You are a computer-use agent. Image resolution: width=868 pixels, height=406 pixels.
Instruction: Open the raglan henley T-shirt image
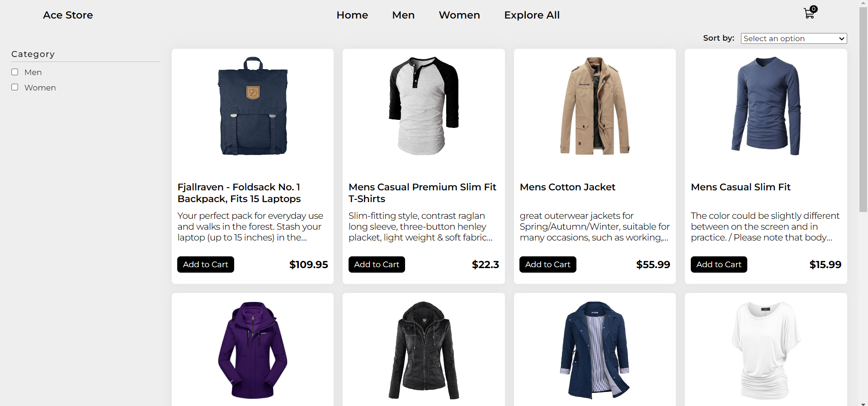click(424, 106)
